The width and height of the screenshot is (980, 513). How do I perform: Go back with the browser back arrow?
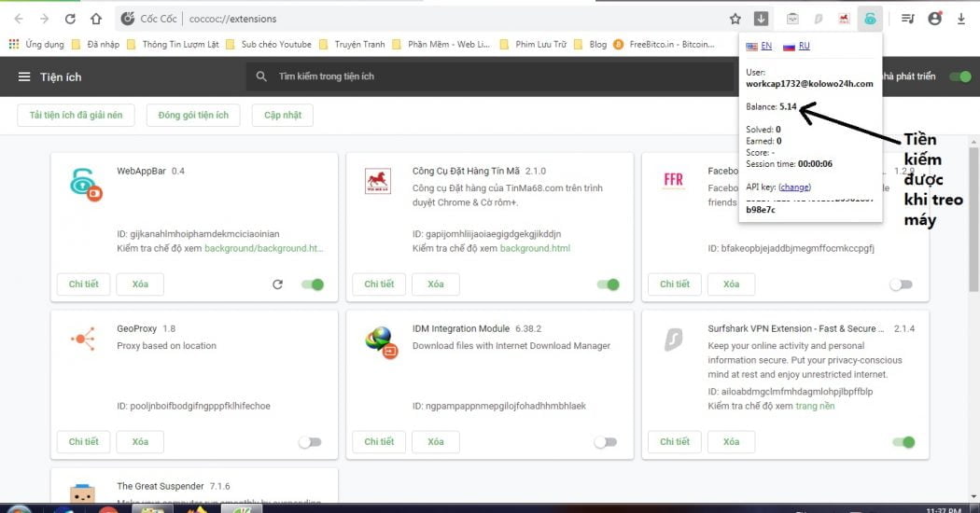[19, 19]
